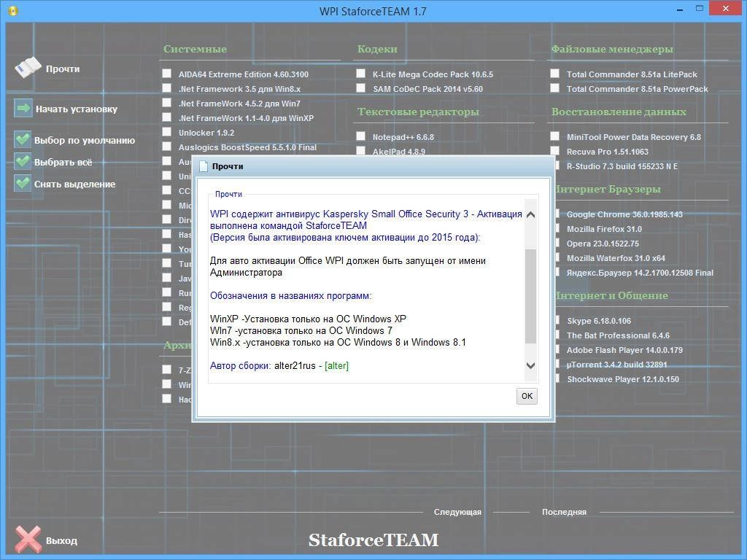Check Total Commander 8.51a PowerPack

pos(554,88)
